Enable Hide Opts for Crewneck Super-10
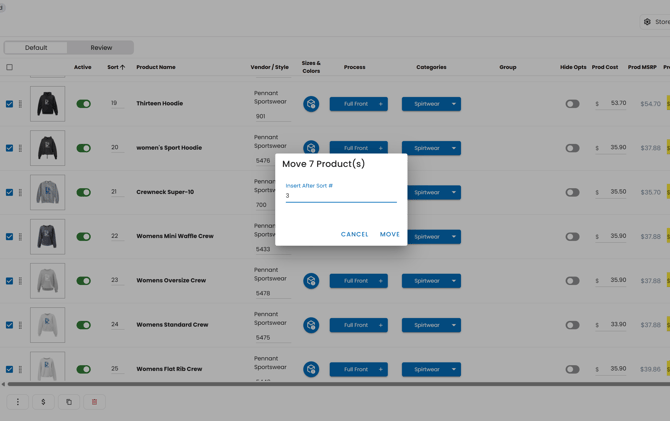This screenshot has height=421, width=670. click(x=572, y=192)
